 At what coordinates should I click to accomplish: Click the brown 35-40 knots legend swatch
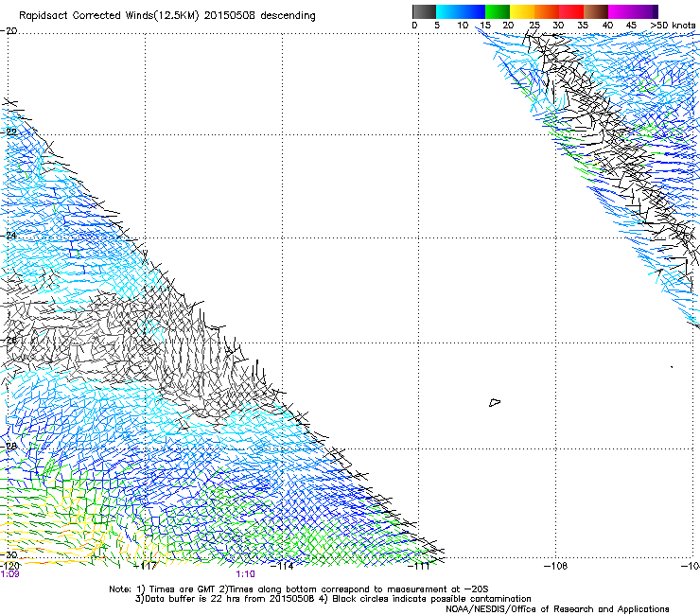click(596, 11)
